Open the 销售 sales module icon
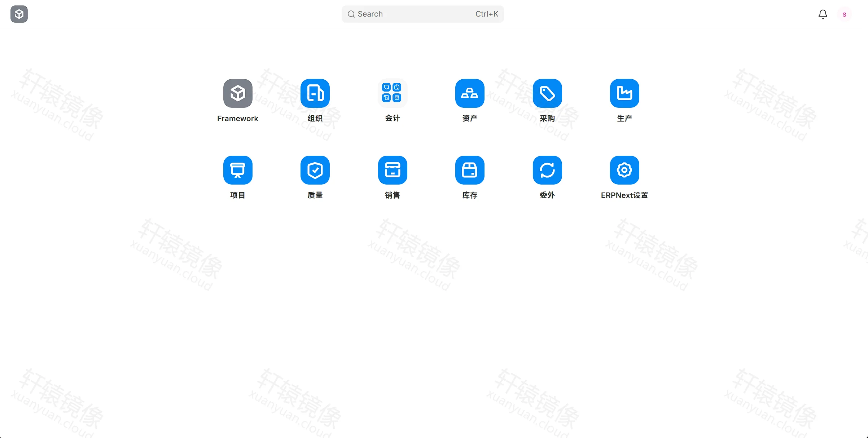The width and height of the screenshot is (868, 438). (393, 170)
